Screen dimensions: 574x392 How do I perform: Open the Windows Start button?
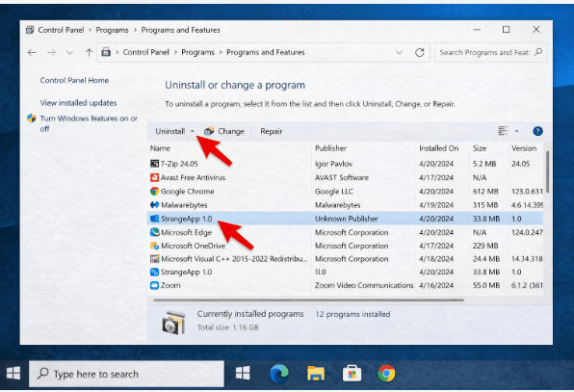coord(13,374)
